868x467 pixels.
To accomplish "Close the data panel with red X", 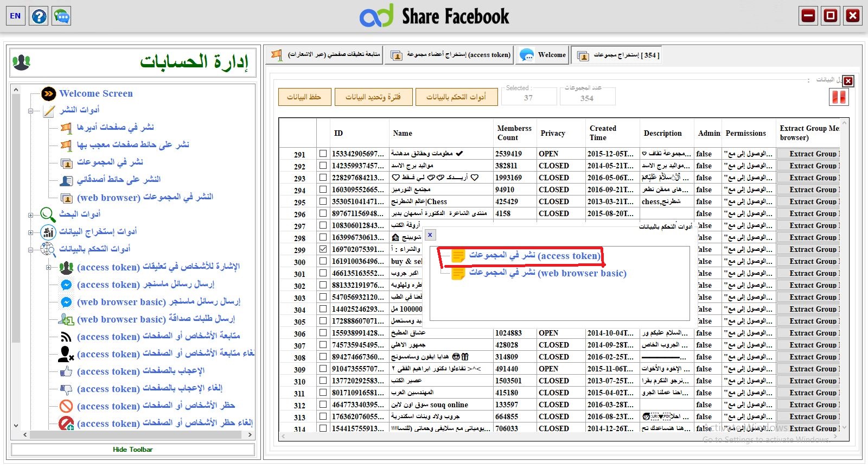I will pyautogui.click(x=848, y=81).
